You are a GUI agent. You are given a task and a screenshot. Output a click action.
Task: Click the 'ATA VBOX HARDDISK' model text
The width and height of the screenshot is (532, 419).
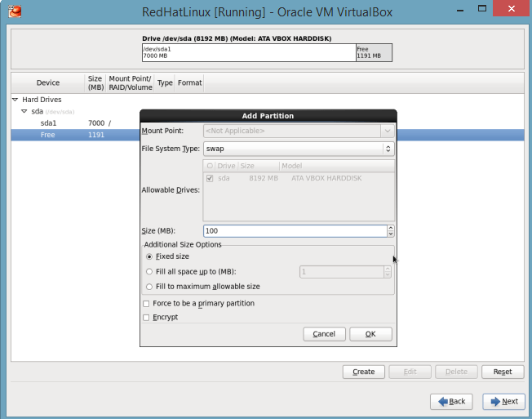click(326, 178)
